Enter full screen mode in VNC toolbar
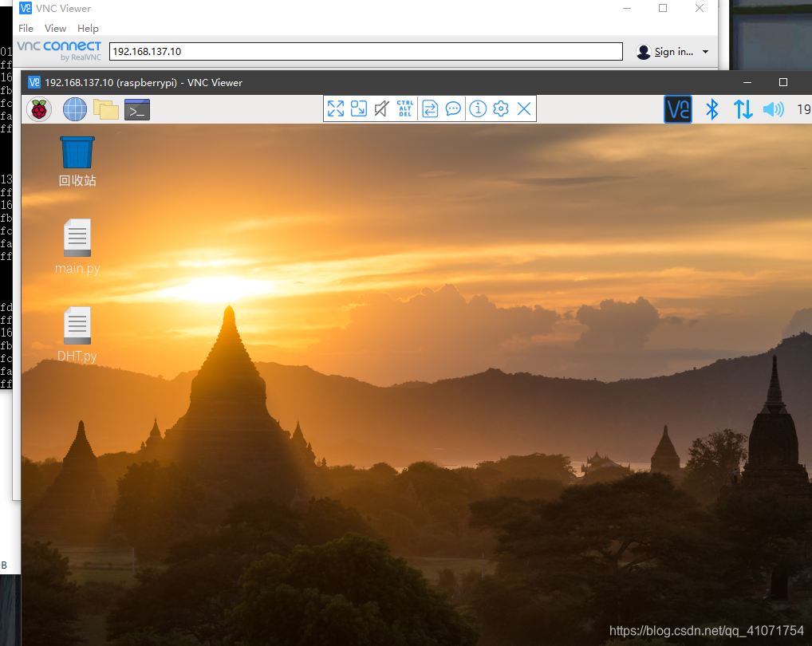The image size is (812, 646). (336, 108)
